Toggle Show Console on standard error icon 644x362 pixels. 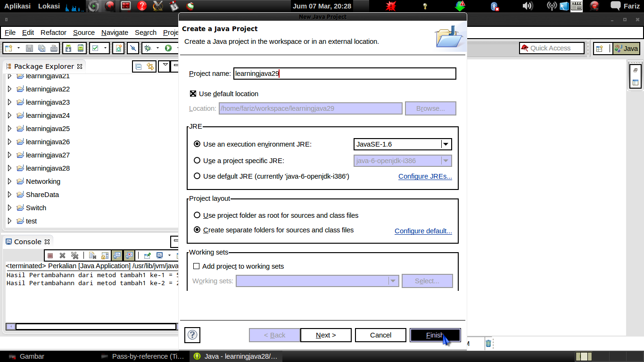pos(129,255)
